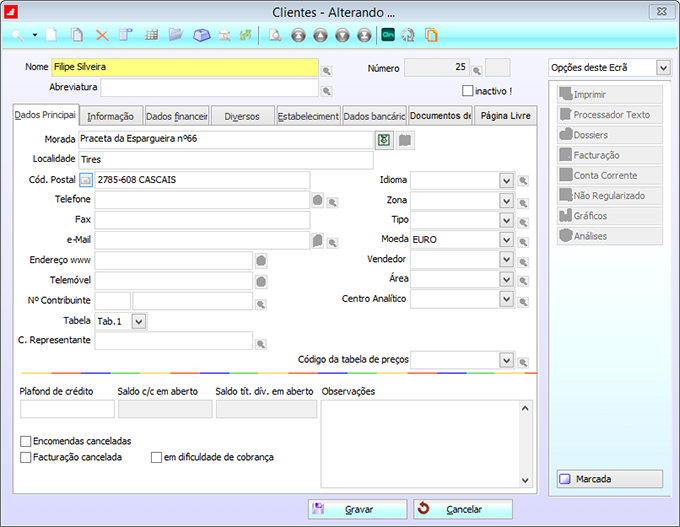
Task: Enable Encomendas canceladas checkbox
Action: click(26, 441)
